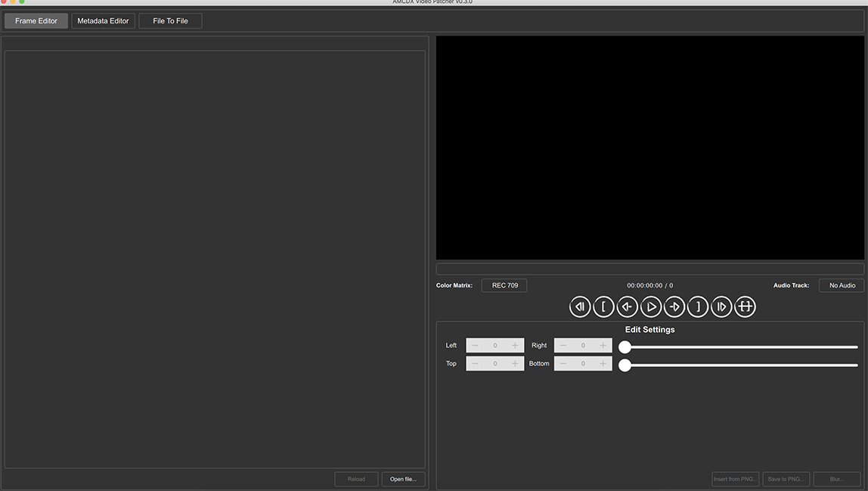Click the Save to PNG... button
The width and height of the screenshot is (868, 491).
[x=786, y=480]
